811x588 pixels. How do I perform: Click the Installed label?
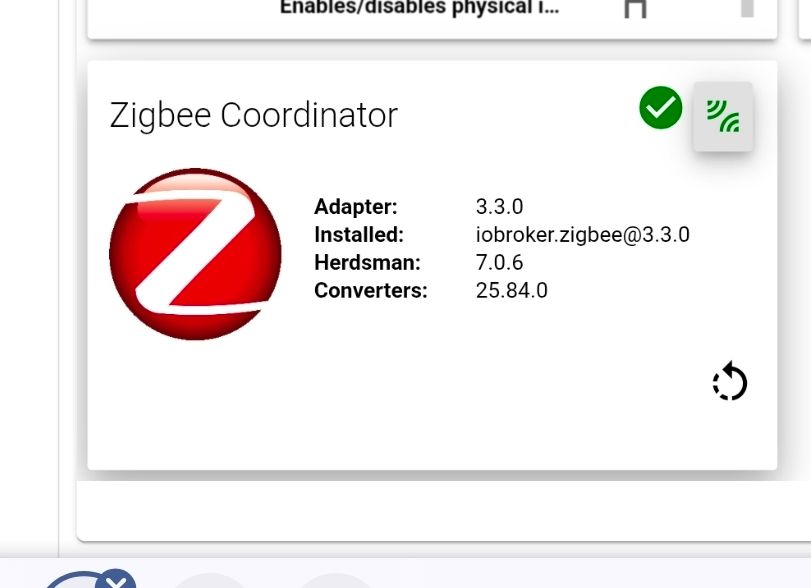[359, 235]
